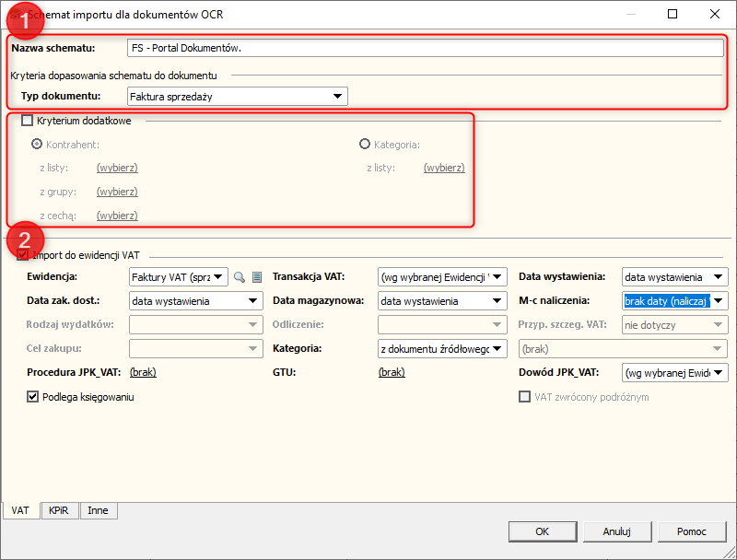Viewport: 737px width, 560px height.
Task: Toggle Import do ewidencji VAT checkbox
Action: tap(22, 255)
